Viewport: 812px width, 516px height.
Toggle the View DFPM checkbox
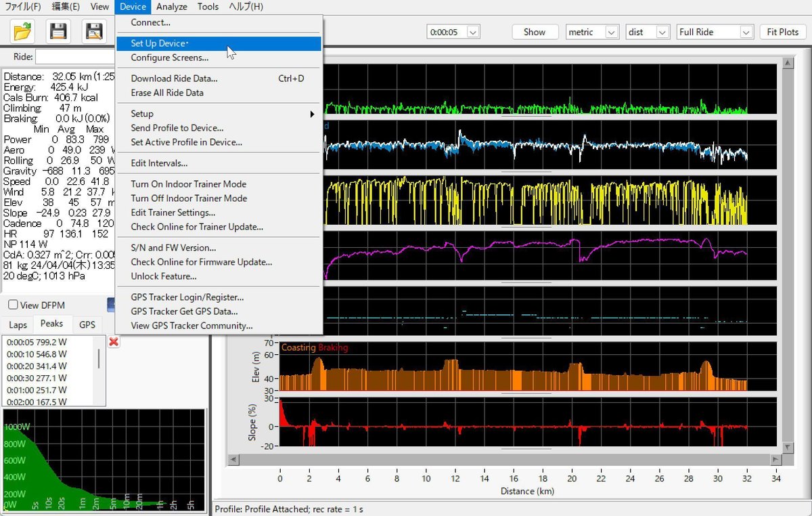13,305
